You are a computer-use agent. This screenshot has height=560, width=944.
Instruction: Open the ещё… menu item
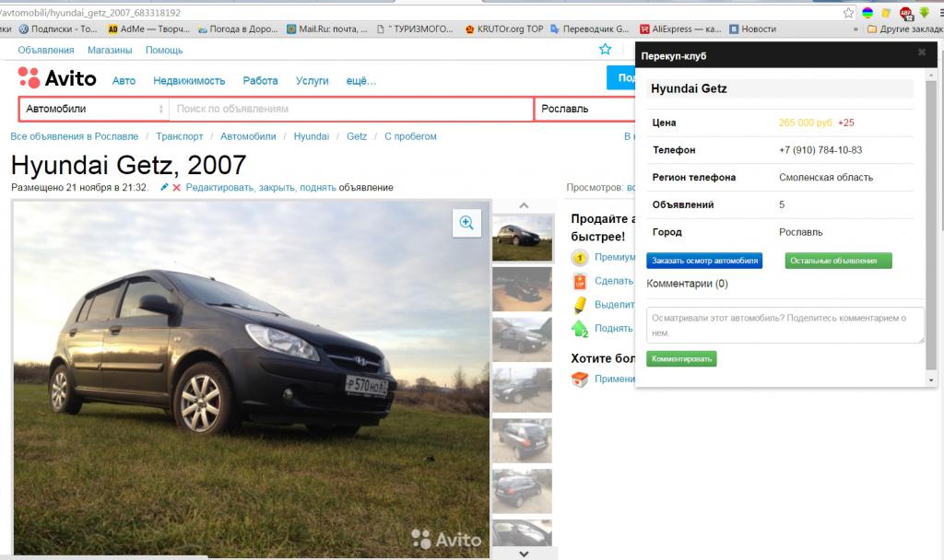pyautogui.click(x=361, y=81)
